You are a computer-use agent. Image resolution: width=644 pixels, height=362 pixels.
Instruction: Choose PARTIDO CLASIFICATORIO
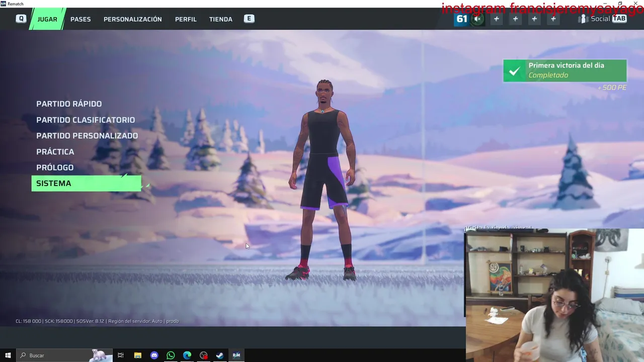tap(86, 120)
